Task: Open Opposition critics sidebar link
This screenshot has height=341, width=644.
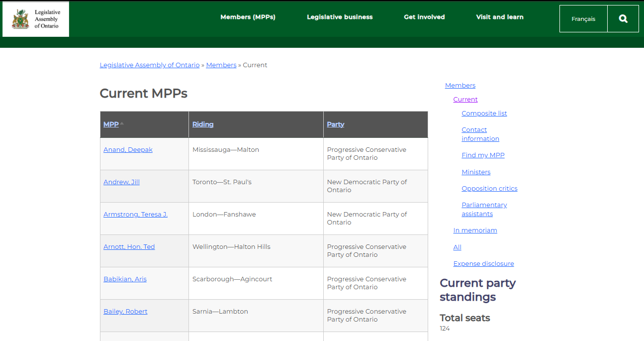Action: click(x=489, y=189)
